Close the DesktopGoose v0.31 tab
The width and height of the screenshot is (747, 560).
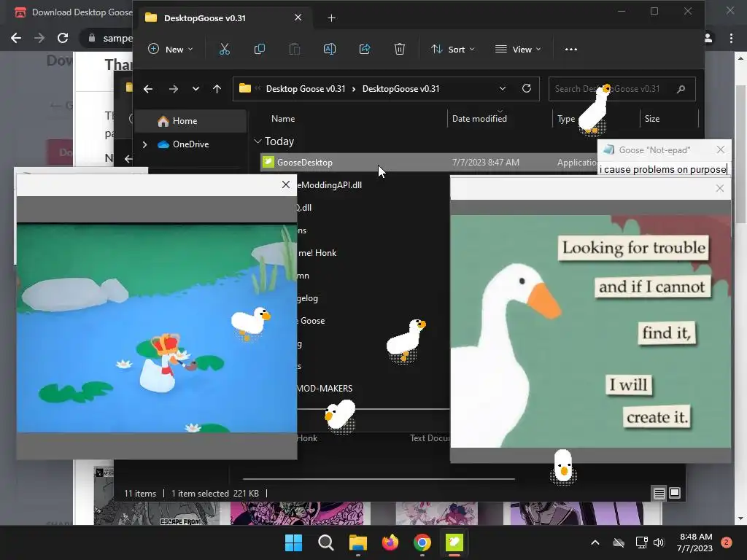coord(298,17)
